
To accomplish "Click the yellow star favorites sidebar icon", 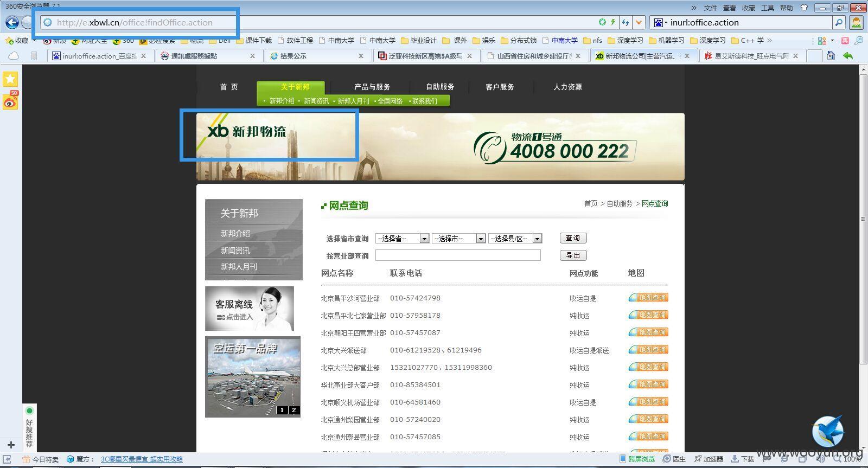I will (10, 79).
